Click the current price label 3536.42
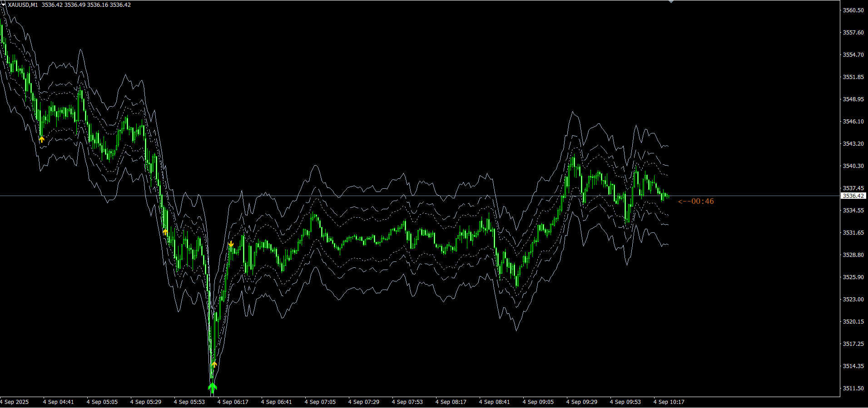Image resolution: width=868 pixels, height=408 pixels. (x=853, y=196)
